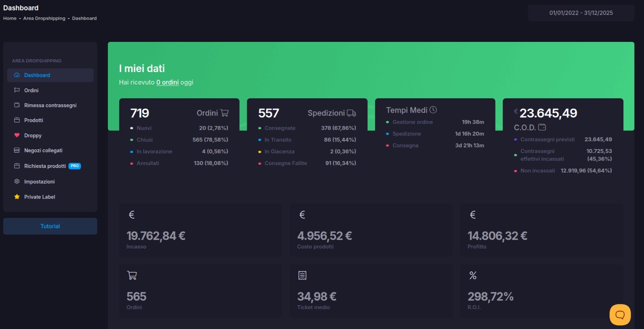This screenshot has height=329, width=644.
Task: Click the 298,72% R.O.I. value
Action: pos(490,296)
